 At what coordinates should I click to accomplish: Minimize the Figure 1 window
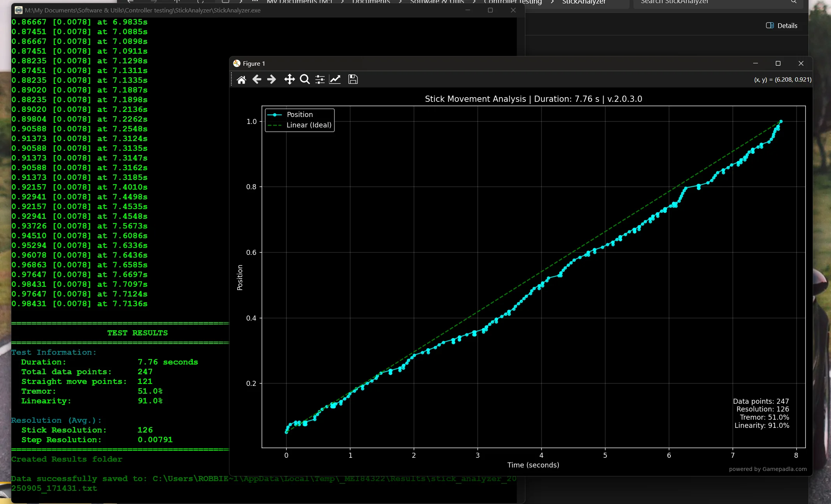[x=756, y=63]
